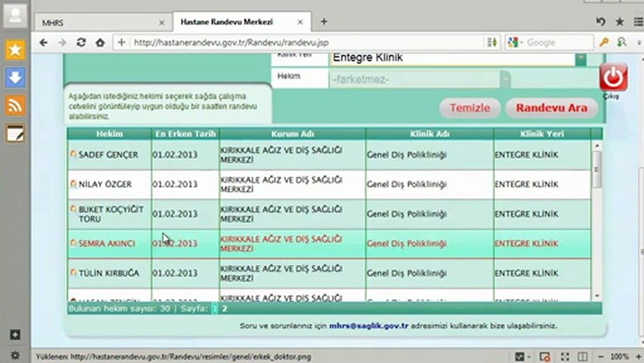Toggle full screen in status bar

[565, 356]
